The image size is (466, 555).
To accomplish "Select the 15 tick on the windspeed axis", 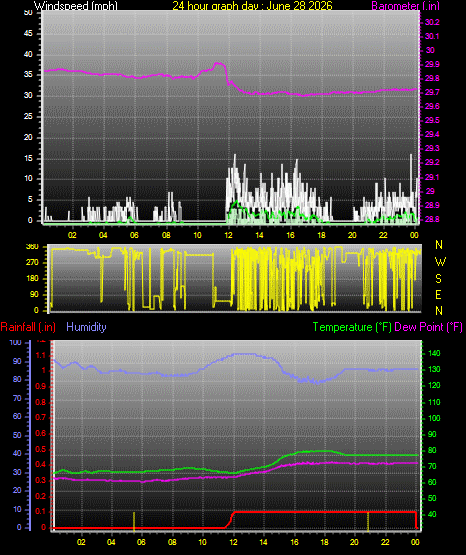I will pyautogui.click(x=28, y=158).
